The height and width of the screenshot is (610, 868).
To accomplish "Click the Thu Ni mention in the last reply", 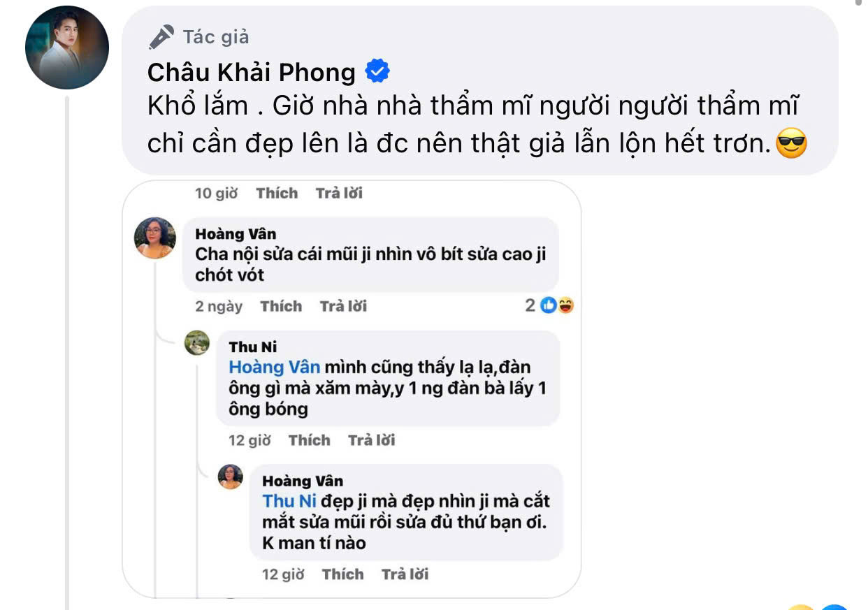I will 290,501.
